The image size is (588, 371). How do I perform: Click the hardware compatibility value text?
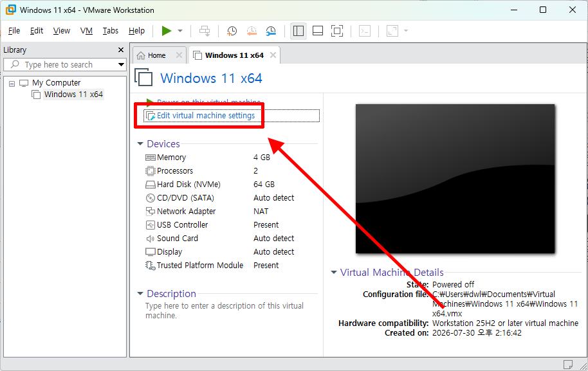point(505,323)
